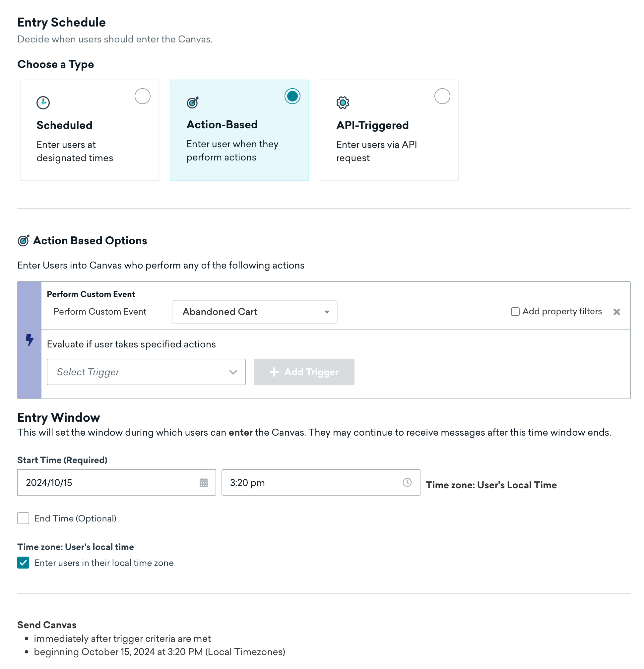
Task: Enable the End Time optional checkbox
Action: coord(23,518)
